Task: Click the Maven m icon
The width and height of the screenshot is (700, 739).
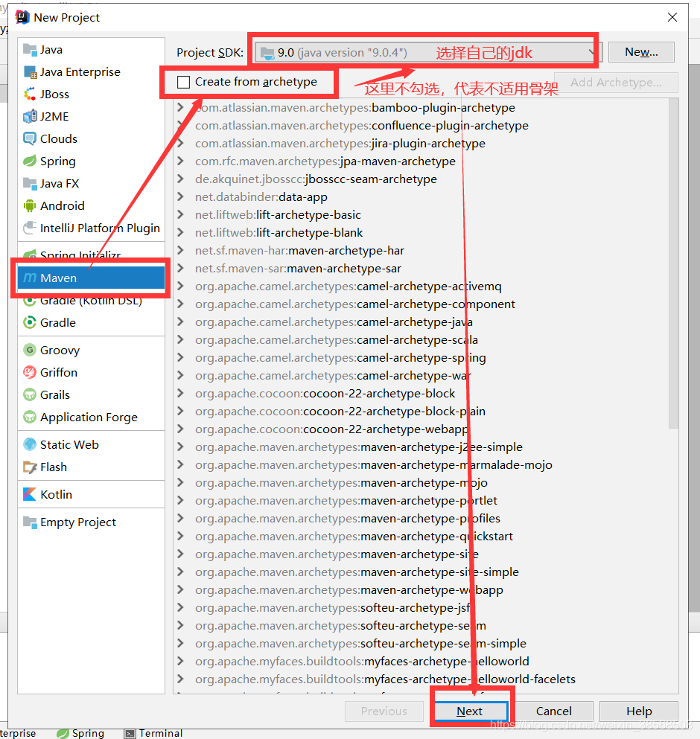Action: pyautogui.click(x=30, y=278)
